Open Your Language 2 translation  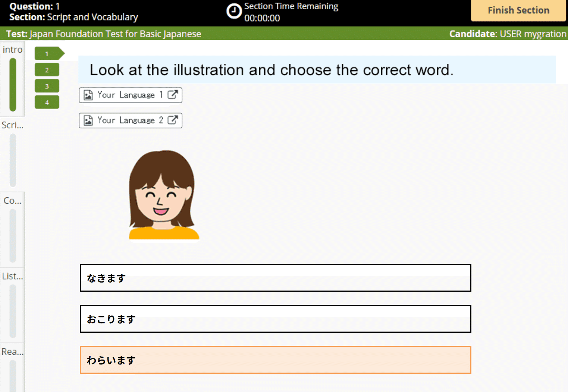coord(130,120)
